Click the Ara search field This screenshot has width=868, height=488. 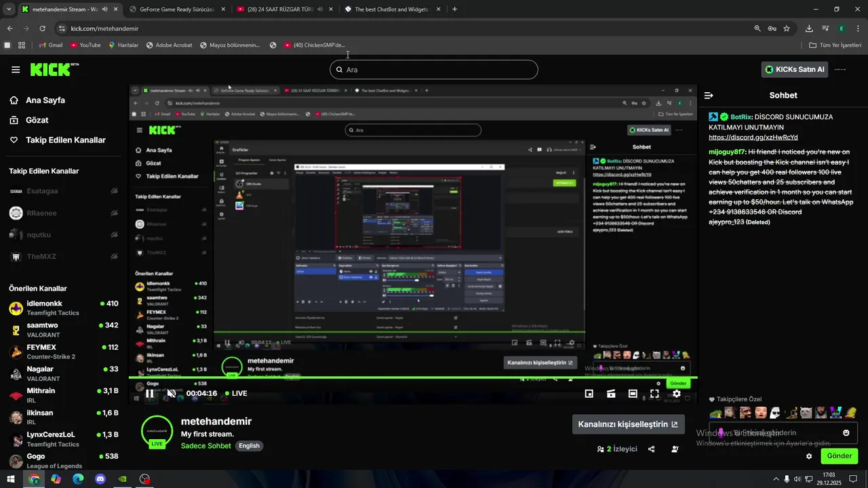434,69
